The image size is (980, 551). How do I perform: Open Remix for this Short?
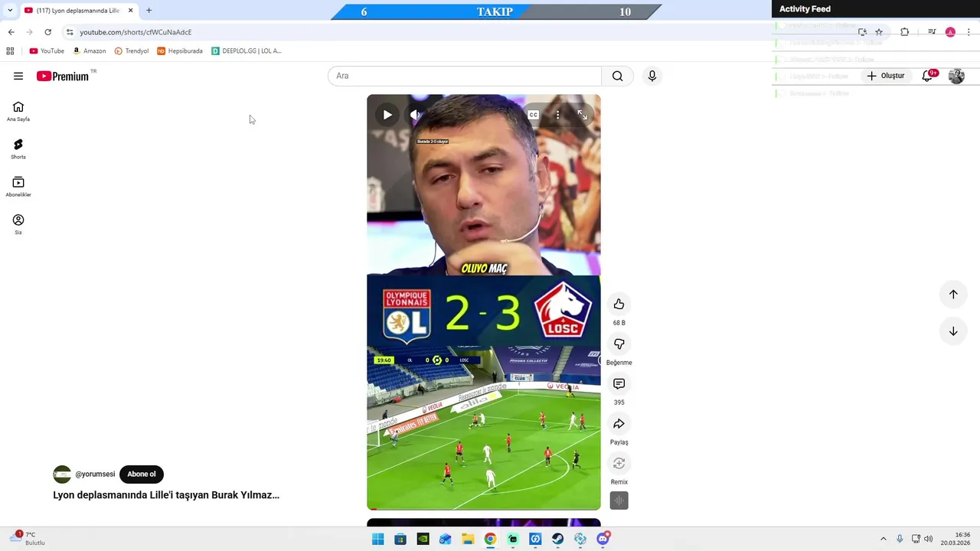point(619,463)
